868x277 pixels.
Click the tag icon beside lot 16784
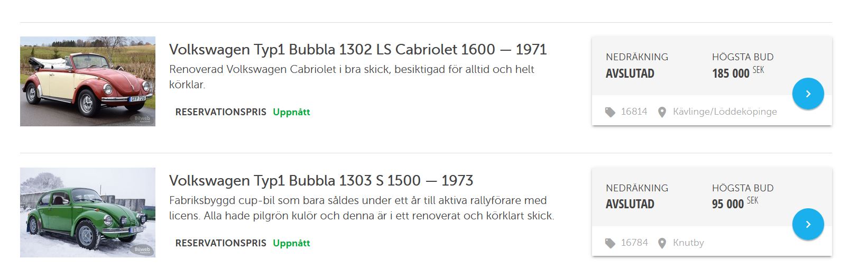tap(610, 243)
